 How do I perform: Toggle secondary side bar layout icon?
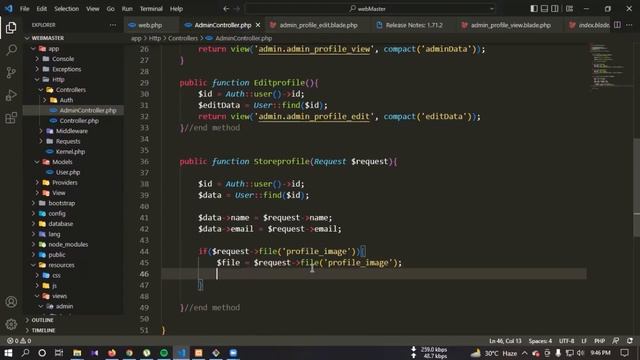pyautogui.click(x=555, y=9)
